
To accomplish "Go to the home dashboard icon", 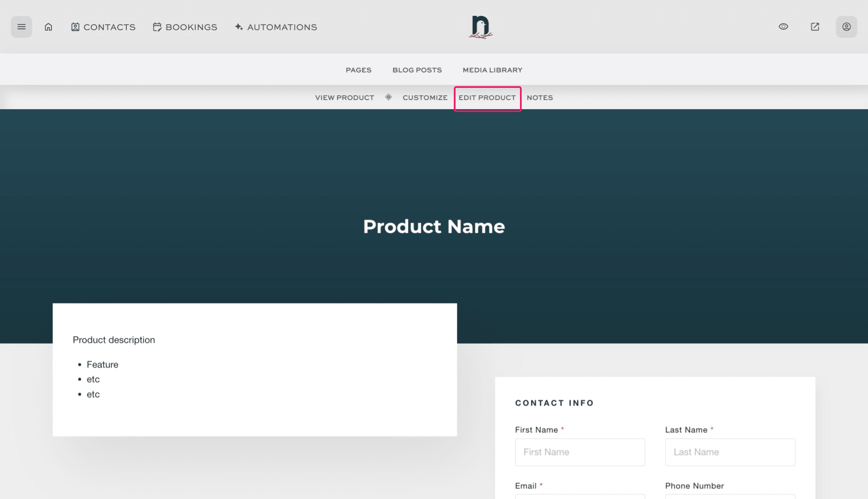I will [x=48, y=26].
